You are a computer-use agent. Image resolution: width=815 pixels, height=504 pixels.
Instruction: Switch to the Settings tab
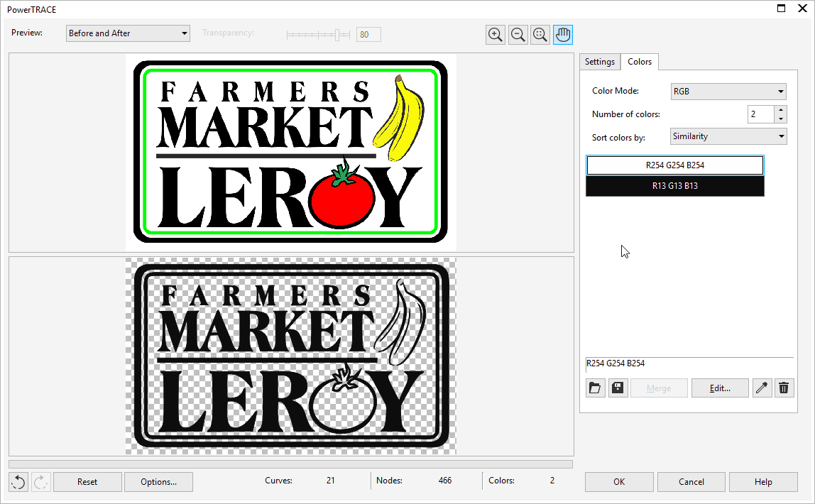point(599,62)
